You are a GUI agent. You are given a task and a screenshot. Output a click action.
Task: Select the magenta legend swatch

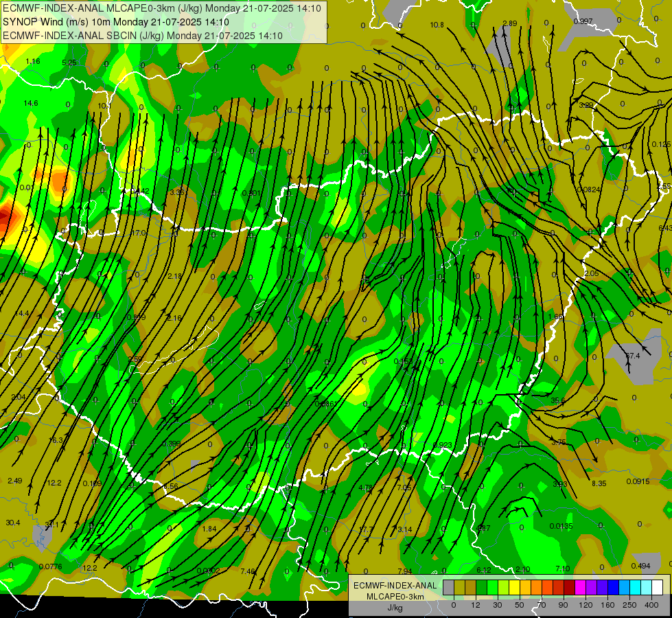tap(580, 587)
